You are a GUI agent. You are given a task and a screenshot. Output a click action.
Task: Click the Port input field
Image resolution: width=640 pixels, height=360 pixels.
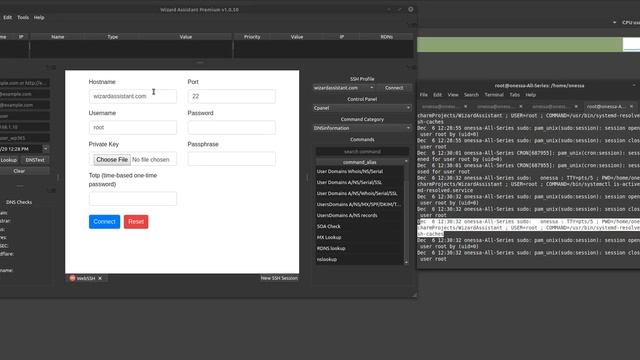[231, 96]
